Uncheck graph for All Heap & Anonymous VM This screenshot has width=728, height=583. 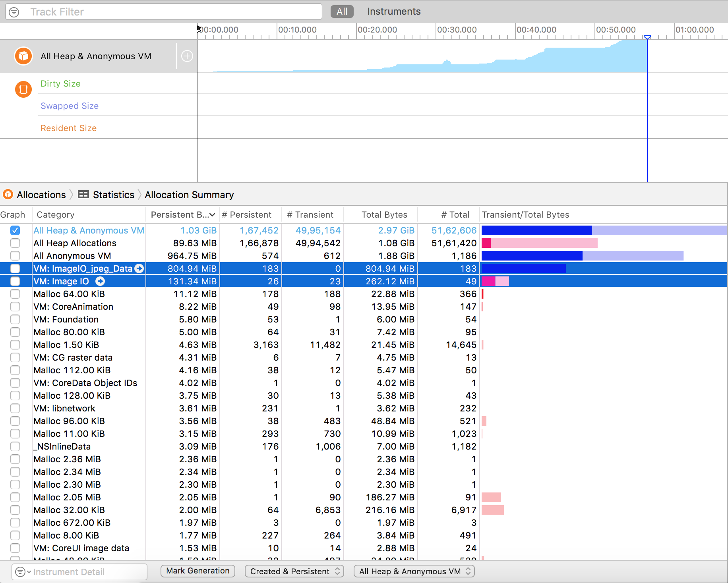(x=15, y=230)
